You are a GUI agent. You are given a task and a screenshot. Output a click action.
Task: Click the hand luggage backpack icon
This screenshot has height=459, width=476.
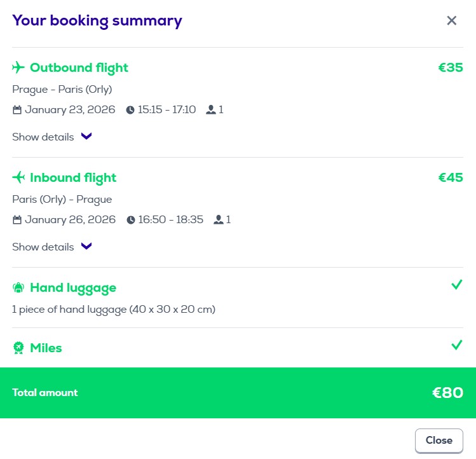[18, 288]
